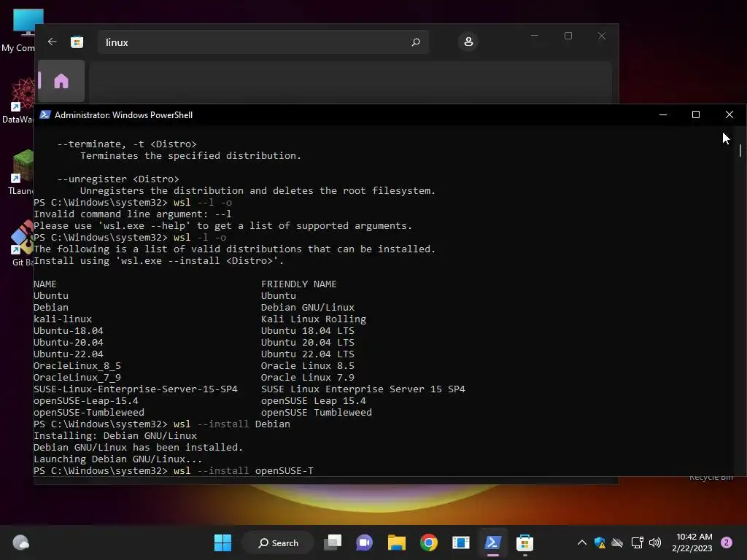Open Task View on the taskbar
The image size is (747, 560).
point(333,542)
